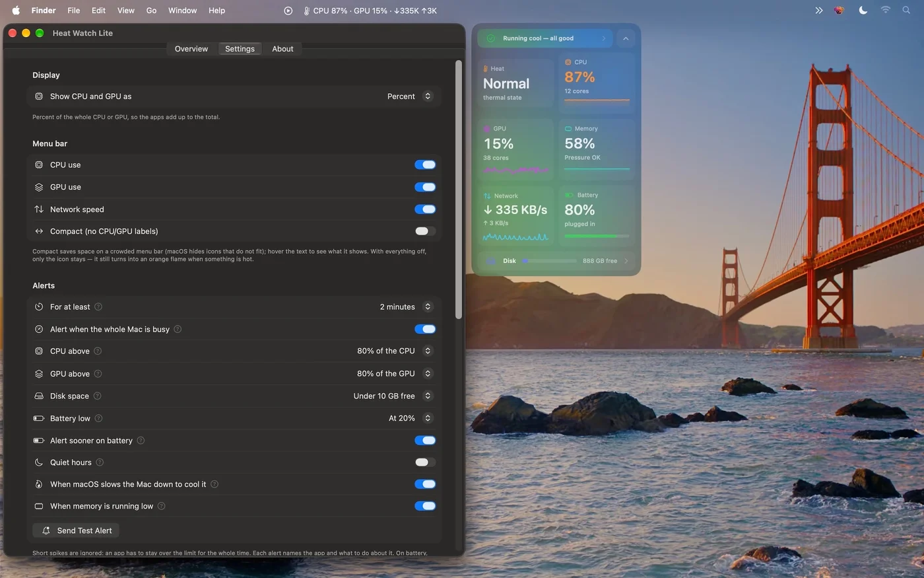The height and width of the screenshot is (578, 924).
Task: Click the Quiet hours moon icon
Action: click(x=39, y=462)
